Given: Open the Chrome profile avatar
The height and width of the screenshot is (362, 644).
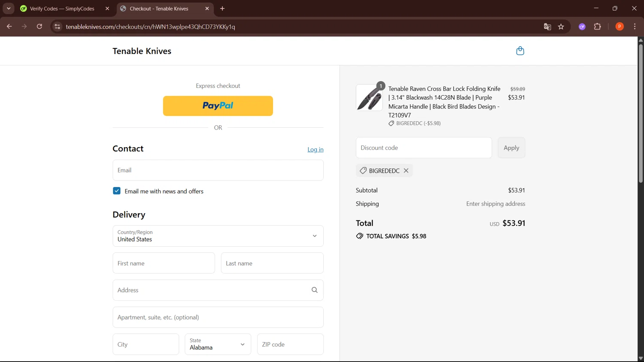Looking at the screenshot, I should click(620, 27).
